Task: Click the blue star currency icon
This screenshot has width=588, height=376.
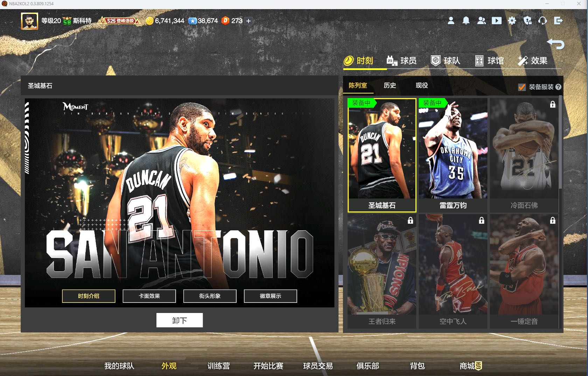Action: (192, 21)
